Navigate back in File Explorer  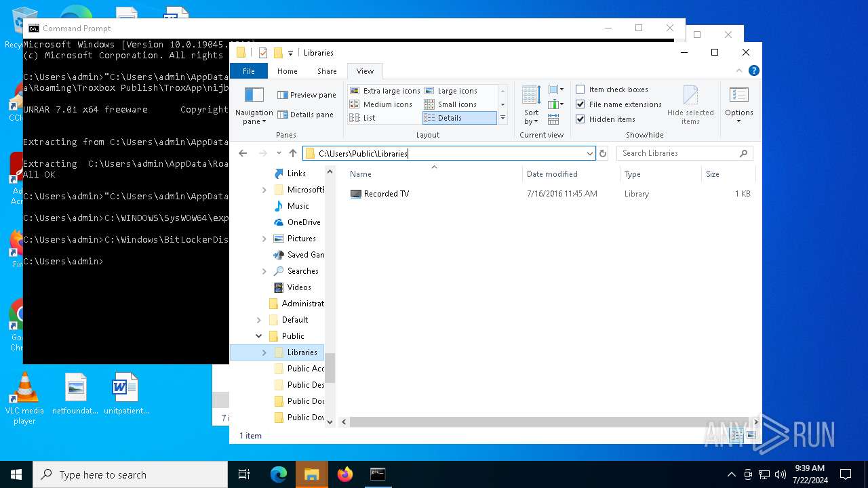tap(243, 154)
